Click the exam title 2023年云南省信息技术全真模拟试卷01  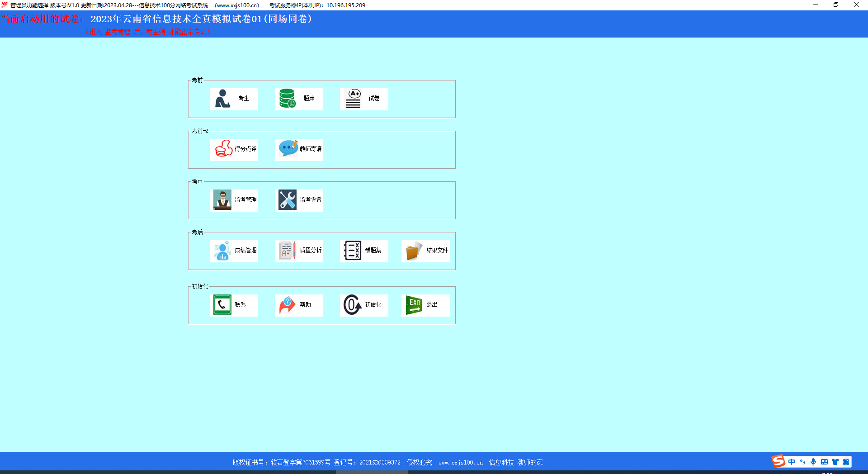tap(201, 19)
